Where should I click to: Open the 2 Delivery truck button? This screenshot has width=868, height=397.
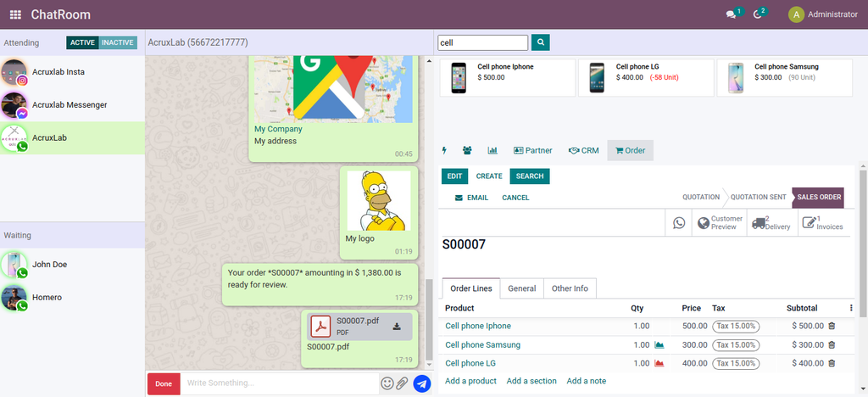tap(772, 222)
